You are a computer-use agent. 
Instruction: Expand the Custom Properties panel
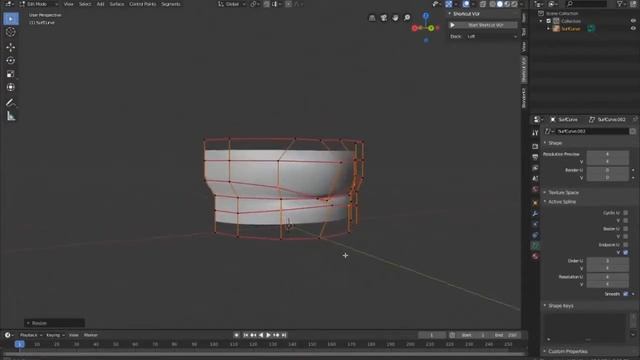(567, 351)
